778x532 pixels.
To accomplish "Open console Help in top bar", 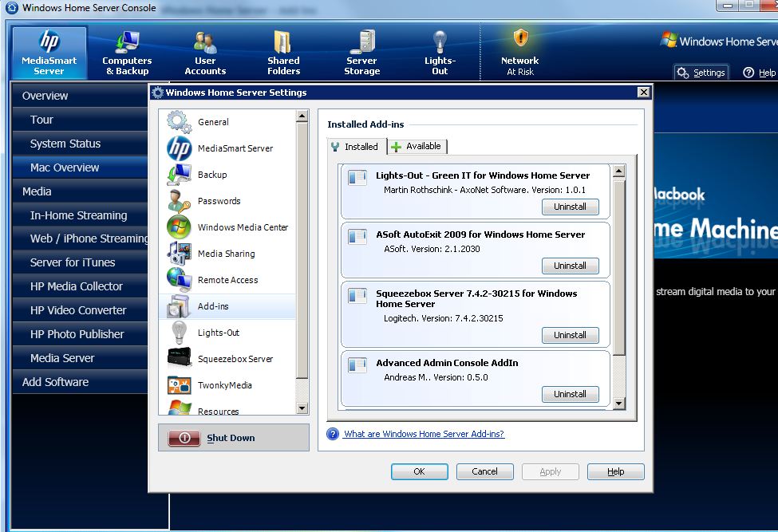I will (x=759, y=73).
